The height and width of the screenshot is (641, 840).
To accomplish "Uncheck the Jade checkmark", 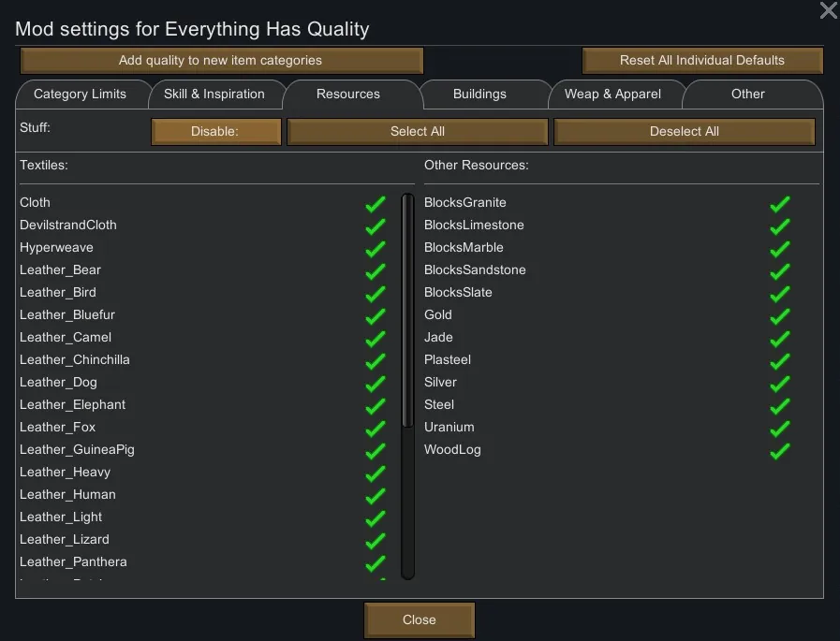I will point(780,338).
